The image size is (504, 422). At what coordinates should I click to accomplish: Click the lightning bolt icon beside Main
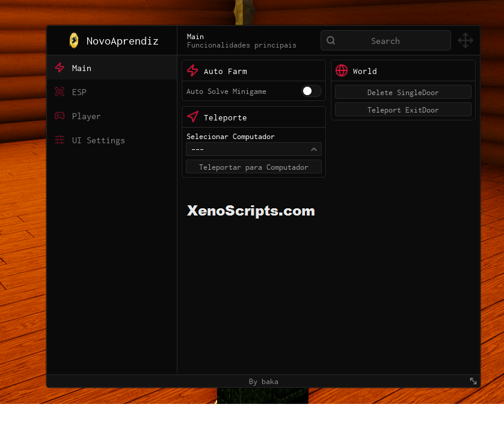click(x=60, y=68)
